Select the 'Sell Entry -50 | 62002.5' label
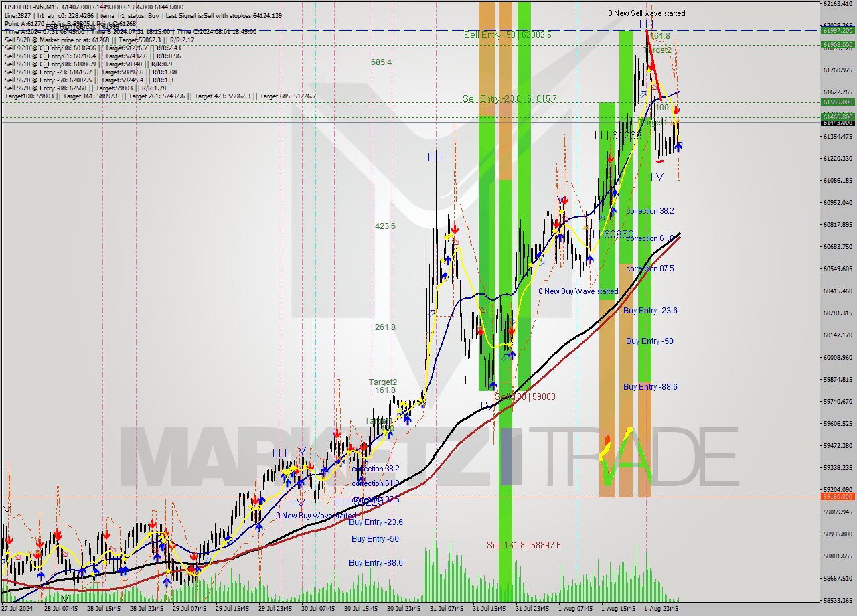Screen dimensions: 857x616 (x=508, y=35)
